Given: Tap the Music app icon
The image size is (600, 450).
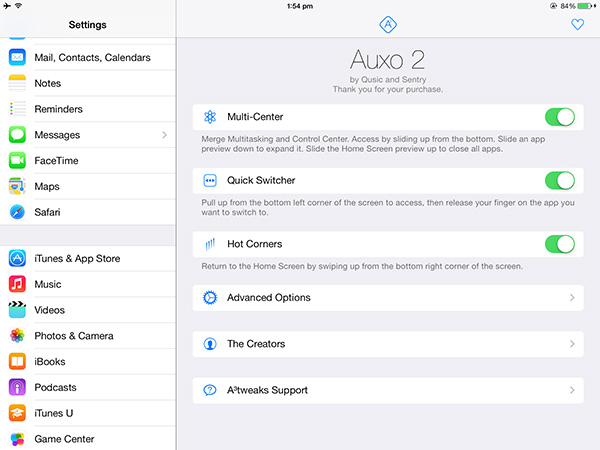Looking at the screenshot, I should tap(17, 284).
